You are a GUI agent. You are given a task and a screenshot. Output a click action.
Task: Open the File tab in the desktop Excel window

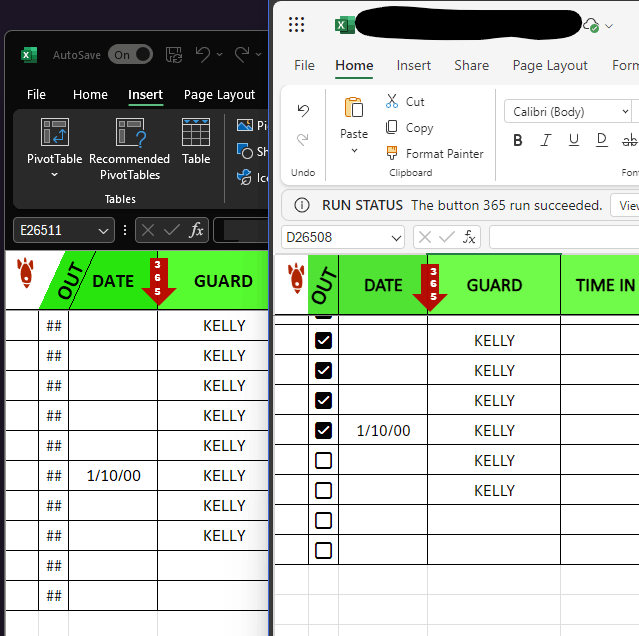tap(36, 95)
